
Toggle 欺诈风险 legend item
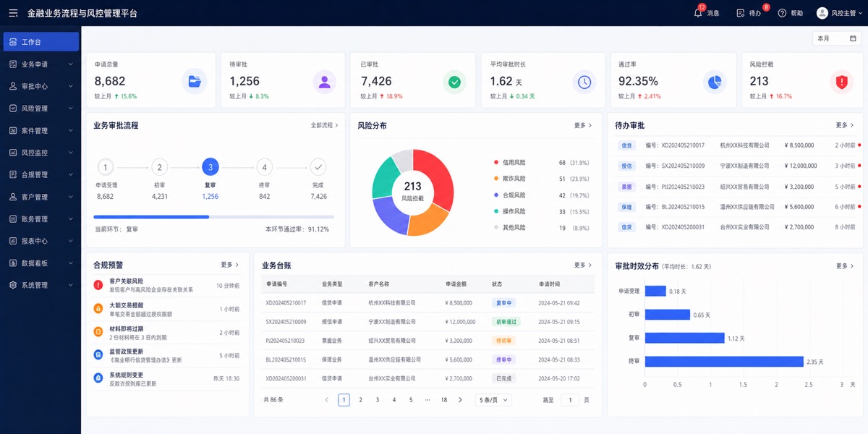[510, 179]
